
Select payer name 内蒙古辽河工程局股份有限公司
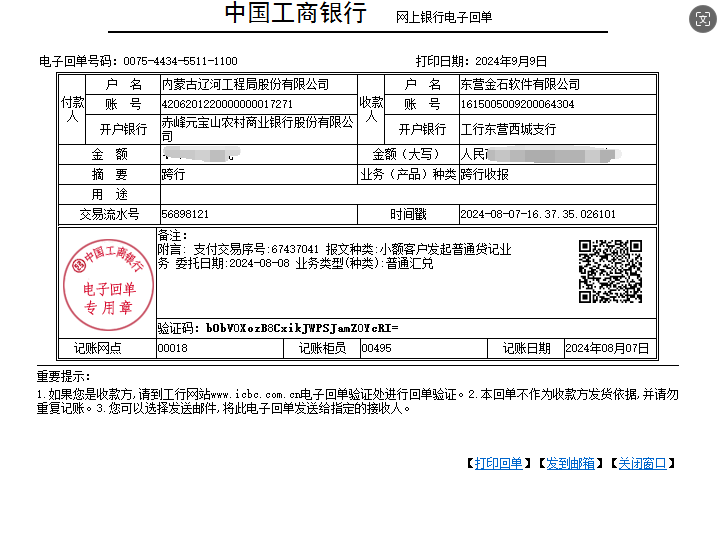pos(245,85)
